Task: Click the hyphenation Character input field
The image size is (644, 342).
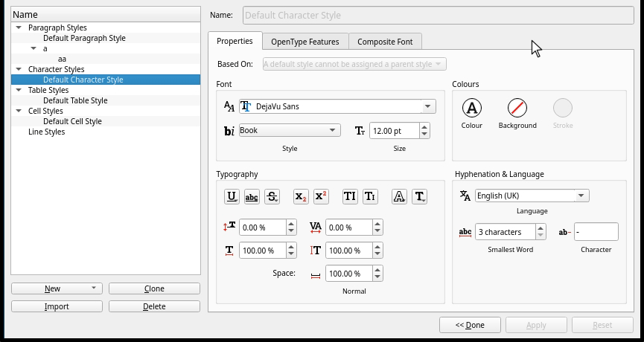Action: click(596, 232)
